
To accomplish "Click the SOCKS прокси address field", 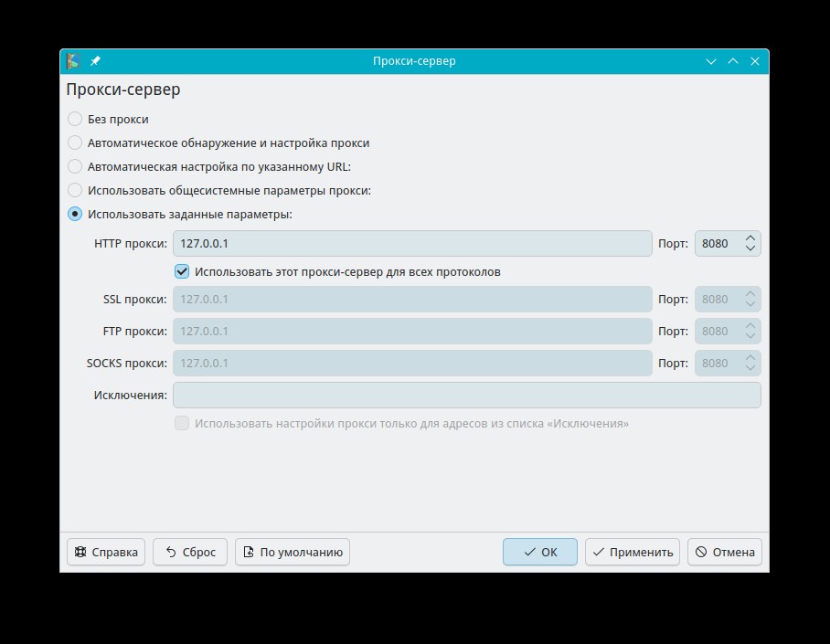I will tap(412, 363).
